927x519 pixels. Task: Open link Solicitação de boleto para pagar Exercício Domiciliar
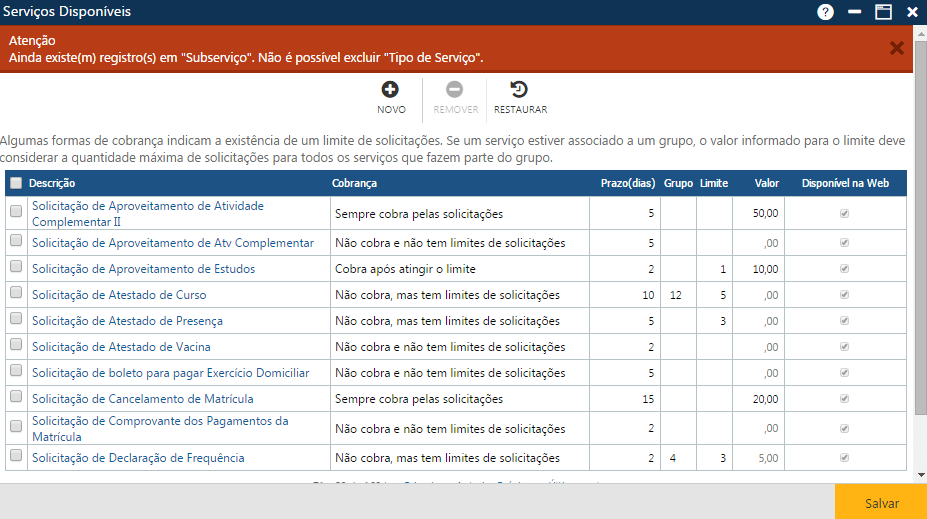170,373
